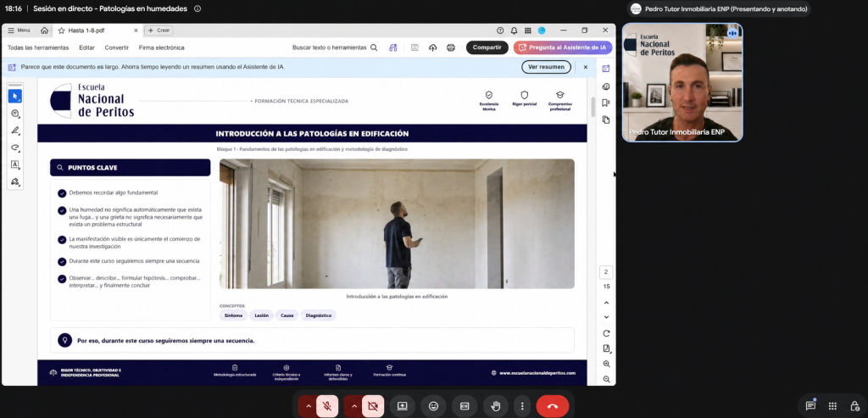Click the Crear button

[x=159, y=31]
